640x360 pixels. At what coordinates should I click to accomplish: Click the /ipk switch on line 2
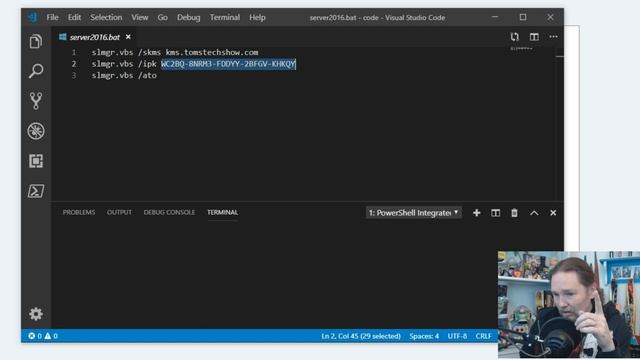[x=147, y=64]
